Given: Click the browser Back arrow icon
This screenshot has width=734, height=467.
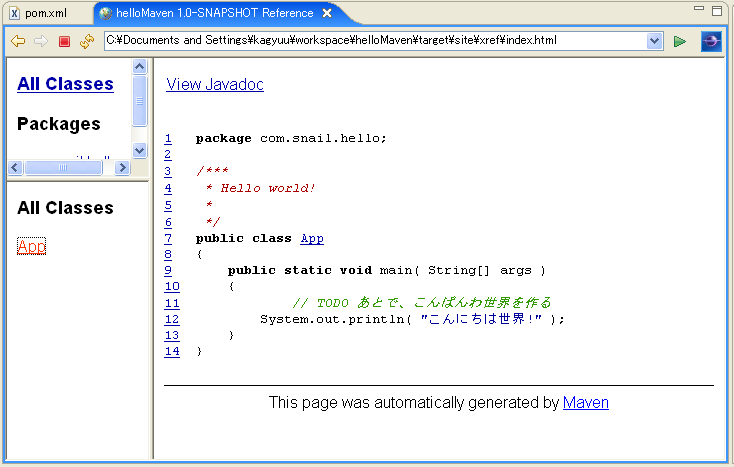Looking at the screenshot, I should click(18, 41).
